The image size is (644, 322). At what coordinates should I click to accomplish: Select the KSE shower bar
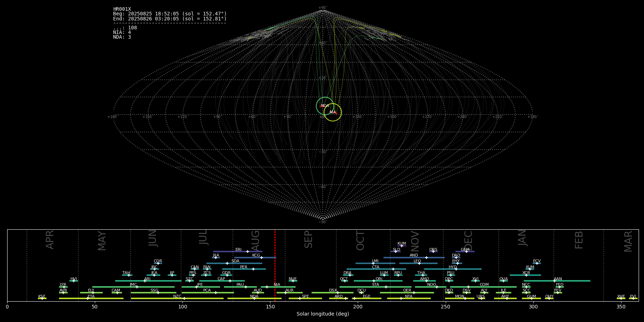click(42, 298)
